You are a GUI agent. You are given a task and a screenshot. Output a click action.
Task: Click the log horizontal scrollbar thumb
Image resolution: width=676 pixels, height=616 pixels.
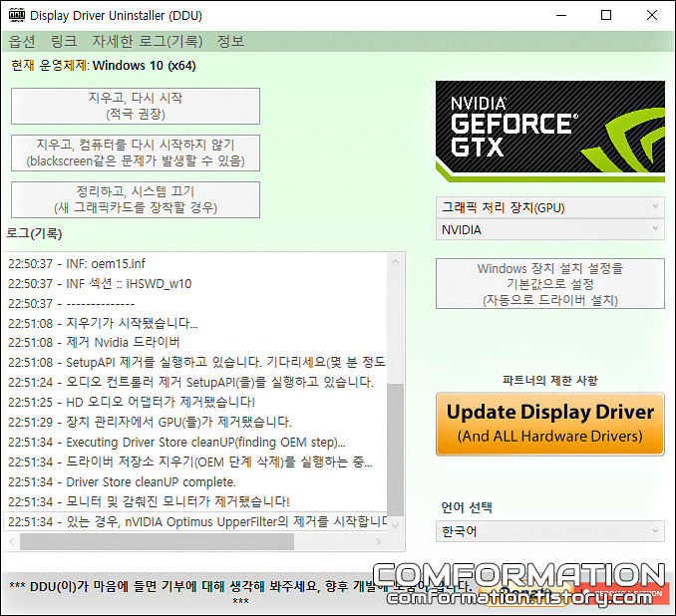[157, 541]
